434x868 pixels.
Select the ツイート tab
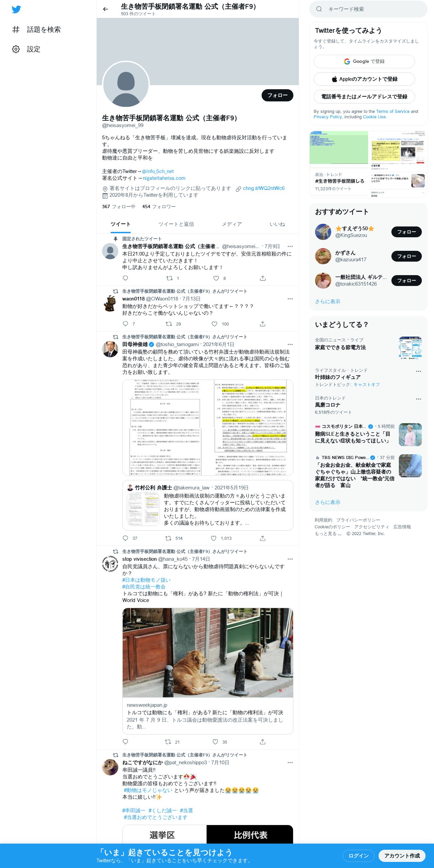point(120,224)
